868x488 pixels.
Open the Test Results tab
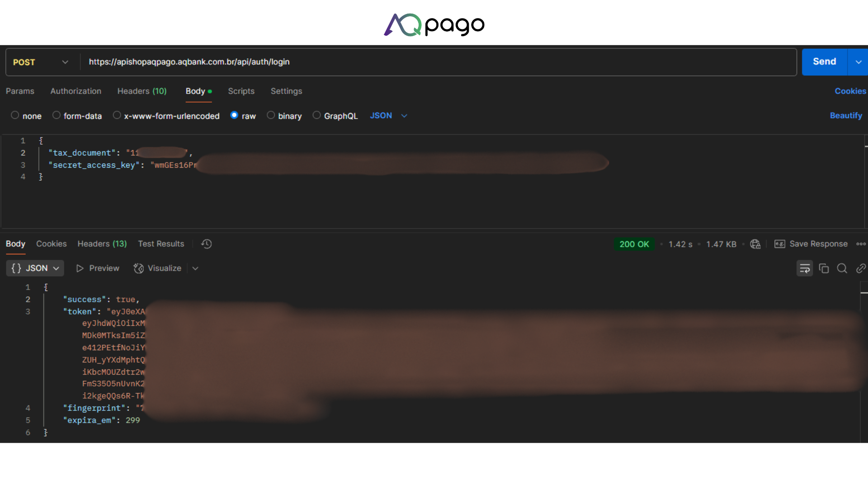(161, 244)
